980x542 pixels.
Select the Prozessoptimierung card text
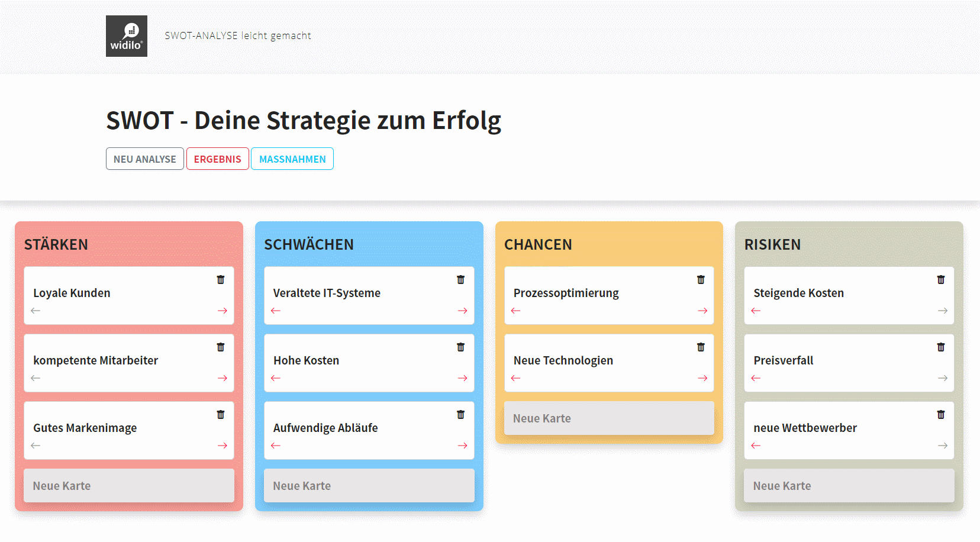coord(566,293)
